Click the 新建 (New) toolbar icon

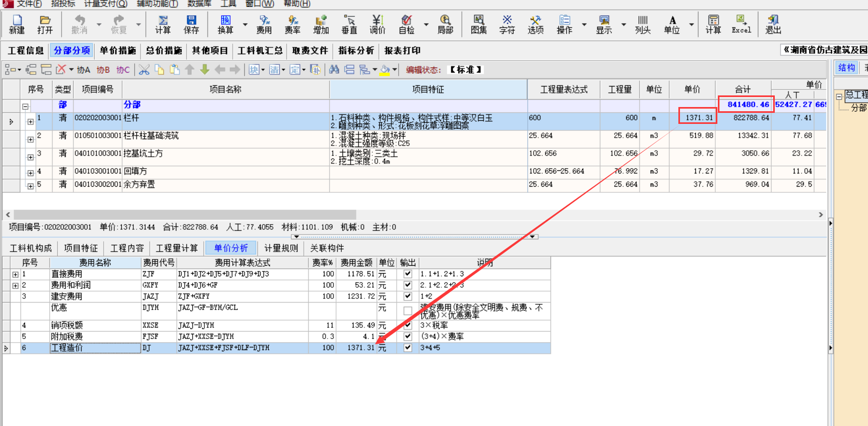click(17, 25)
